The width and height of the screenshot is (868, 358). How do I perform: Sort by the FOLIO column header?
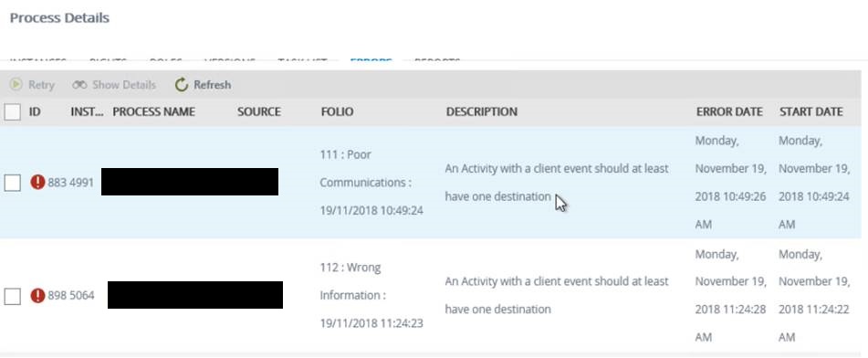(x=337, y=112)
